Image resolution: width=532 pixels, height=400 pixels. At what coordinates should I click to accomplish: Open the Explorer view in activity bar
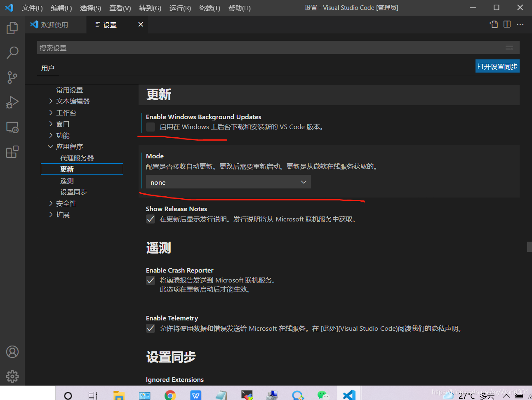(12, 28)
